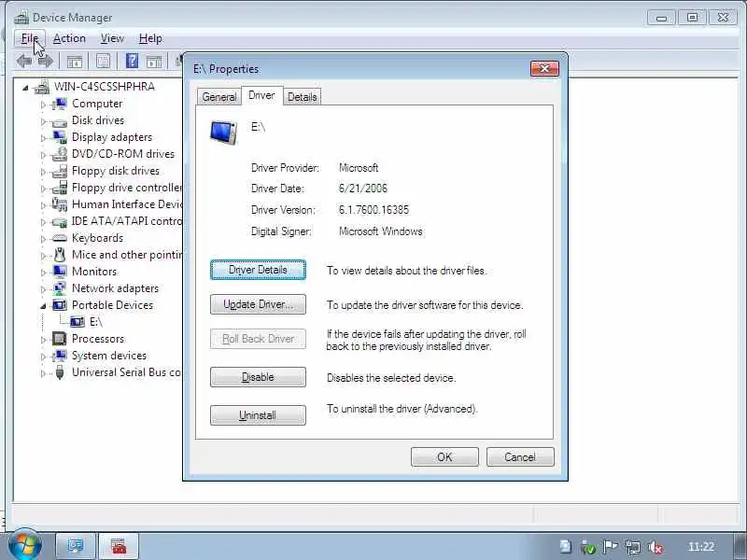Select the Processors icon
This screenshot has width=747, height=560.
(60, 339)
